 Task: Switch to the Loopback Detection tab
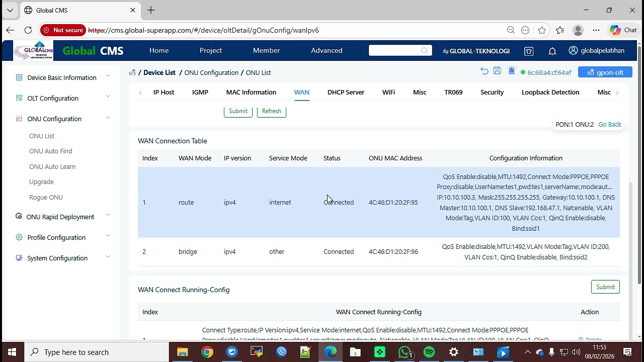(x=550, y=92)
